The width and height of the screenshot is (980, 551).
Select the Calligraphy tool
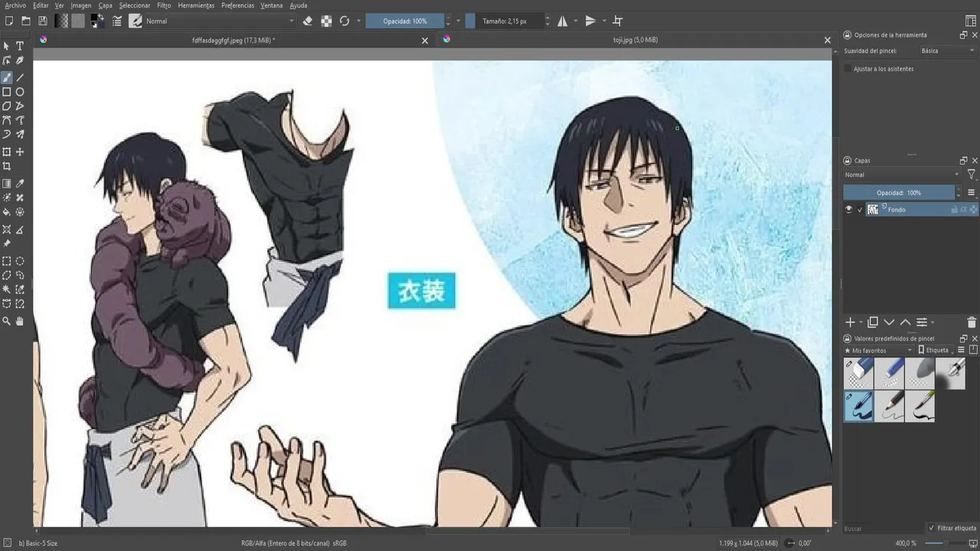coord(20,60)
